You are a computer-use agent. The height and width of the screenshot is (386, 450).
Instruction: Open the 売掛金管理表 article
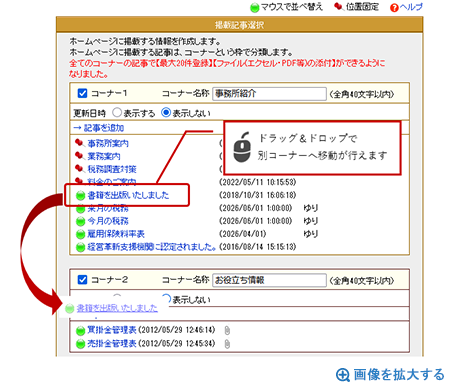coord(112,343)
